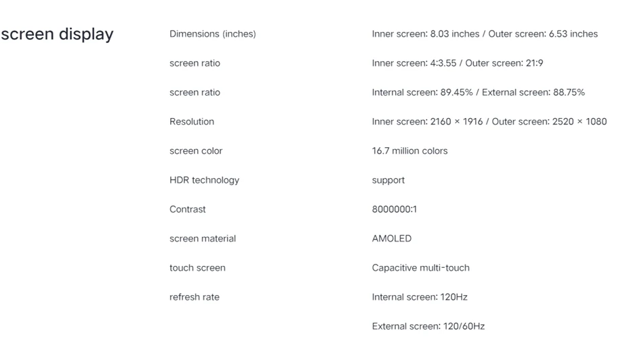The height and width of the screenshot is (352, 644).
Task: Click the HDR 'support' value
Action: pos(388,180)
